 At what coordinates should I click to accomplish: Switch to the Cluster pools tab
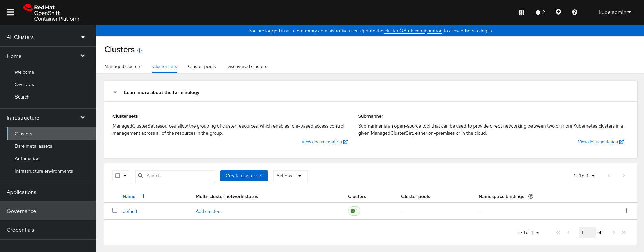coord(201,66)
